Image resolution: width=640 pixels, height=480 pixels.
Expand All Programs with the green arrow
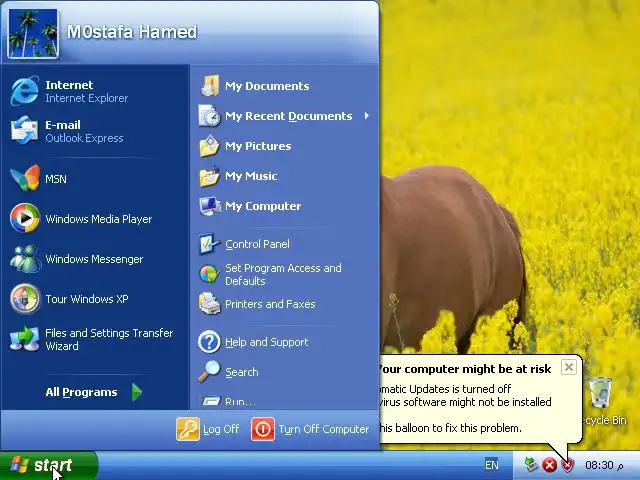point(137,392)
